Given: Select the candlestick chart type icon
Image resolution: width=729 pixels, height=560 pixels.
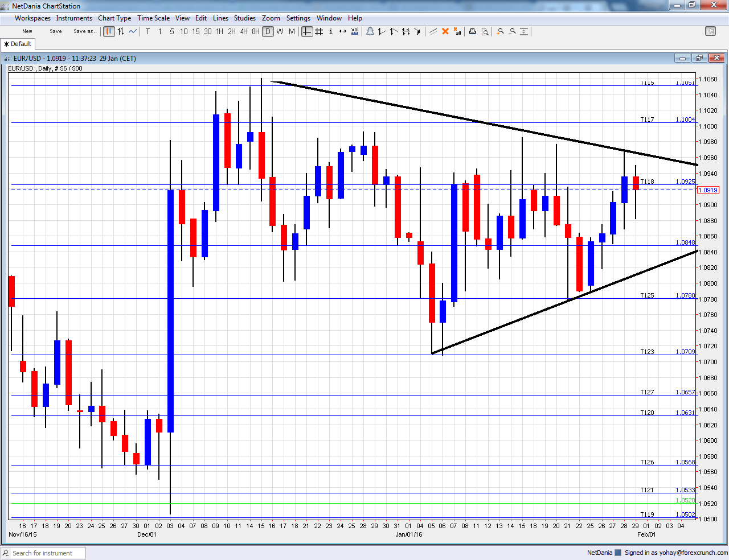Looking at the screenshot, I should coord(109,31).
